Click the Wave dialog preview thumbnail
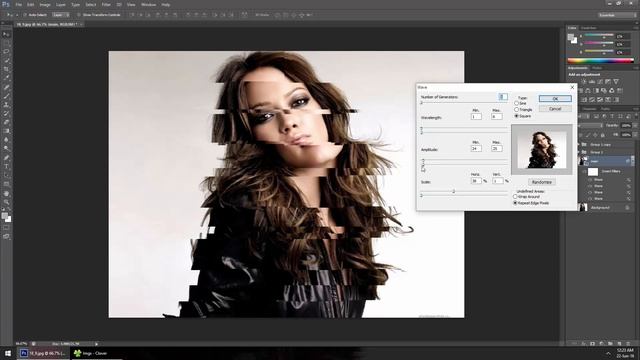The height and width of the screenshot is (360, 640). [542, 150]
